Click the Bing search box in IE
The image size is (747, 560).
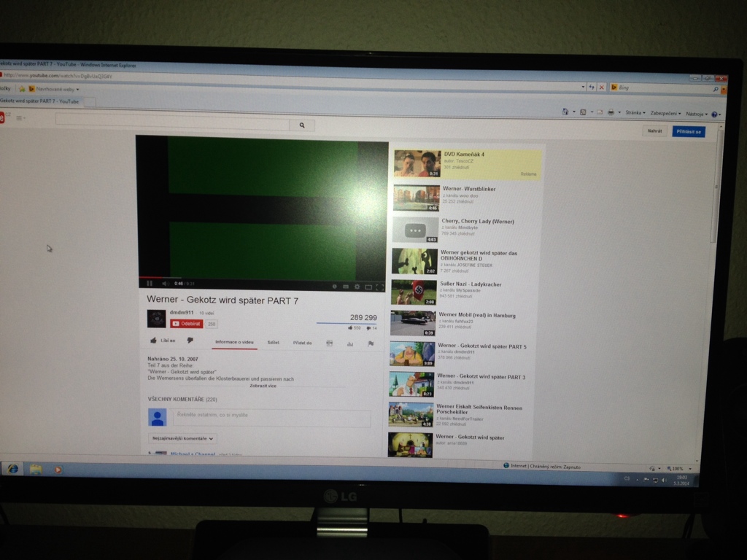coord(665,88)
